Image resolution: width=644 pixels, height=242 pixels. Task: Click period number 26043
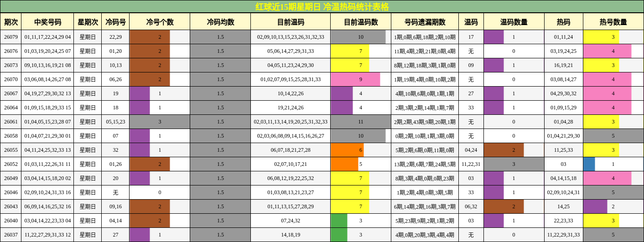(x=11, y=206)
